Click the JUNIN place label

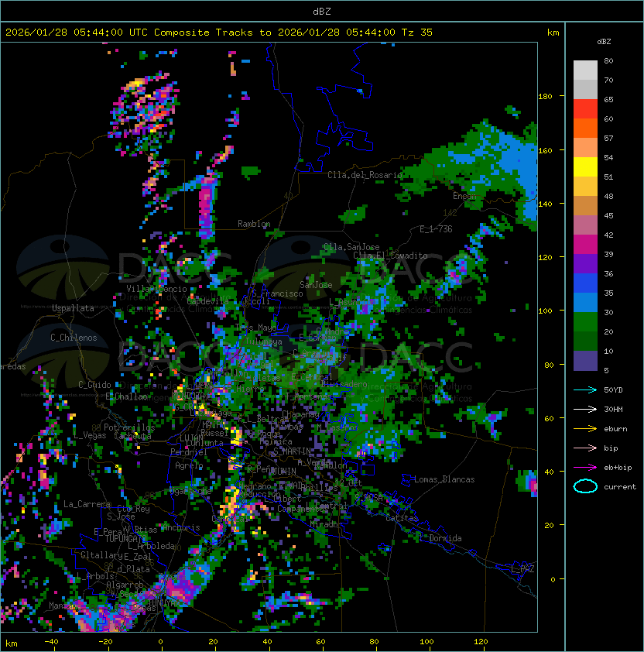[x=284, y=471]
